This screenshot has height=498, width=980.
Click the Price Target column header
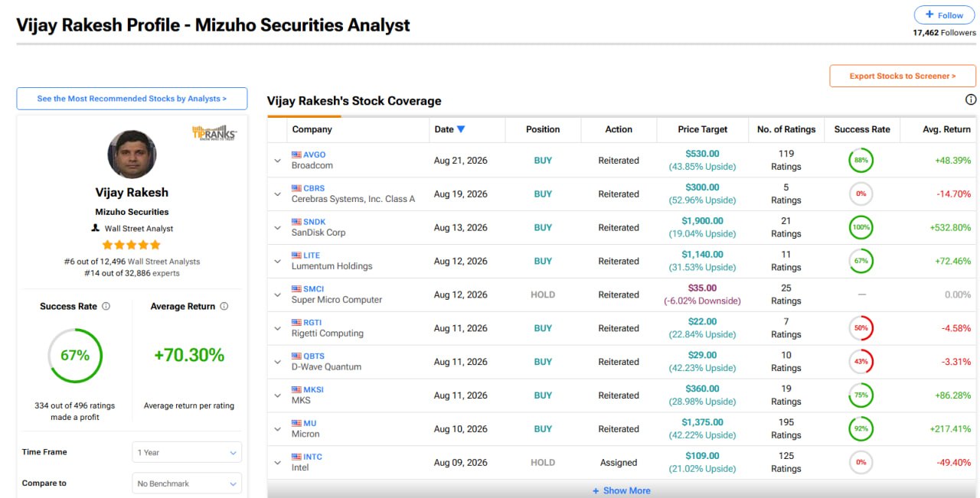703,129
